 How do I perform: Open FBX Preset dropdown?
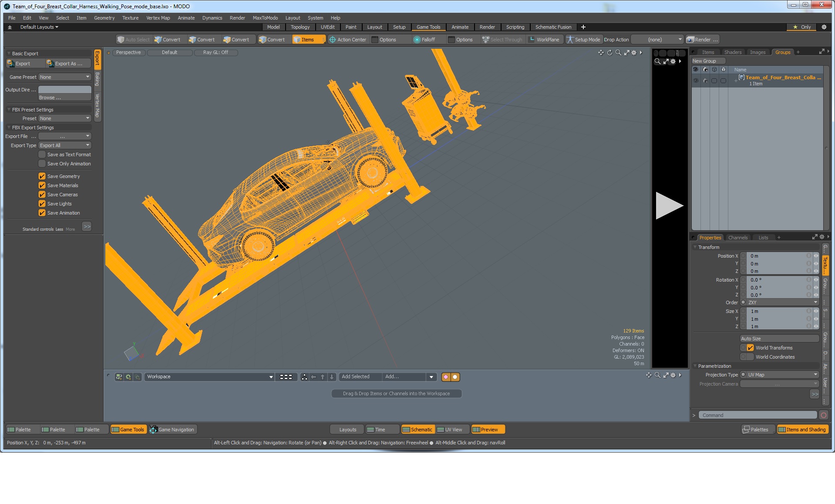click(x=65, y=118)
